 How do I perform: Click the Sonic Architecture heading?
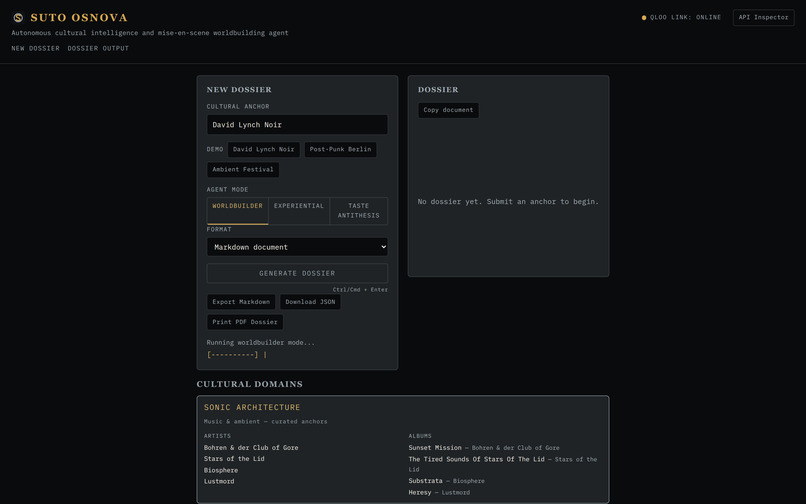click(x=252, y=407)
